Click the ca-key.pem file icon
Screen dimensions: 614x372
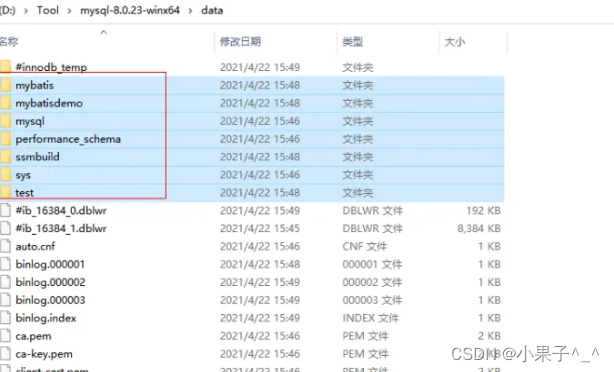point(5,354)
